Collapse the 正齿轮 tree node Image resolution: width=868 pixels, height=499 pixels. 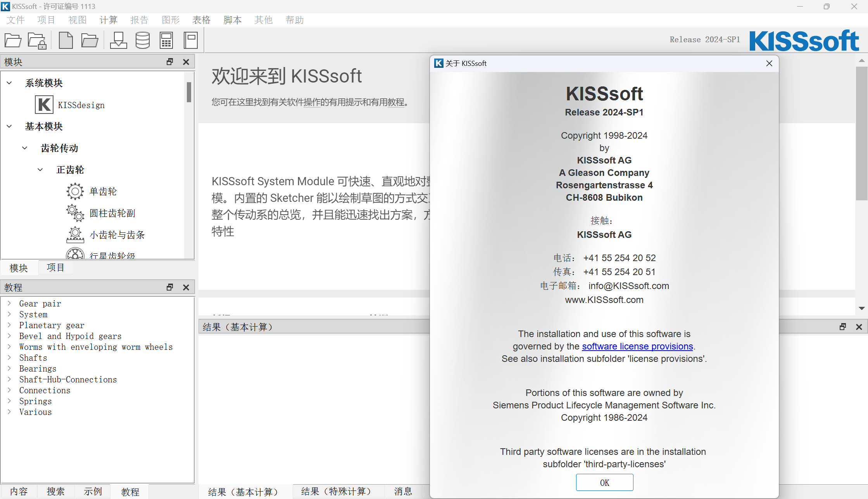pyautogui.click(x=40, y=170)
